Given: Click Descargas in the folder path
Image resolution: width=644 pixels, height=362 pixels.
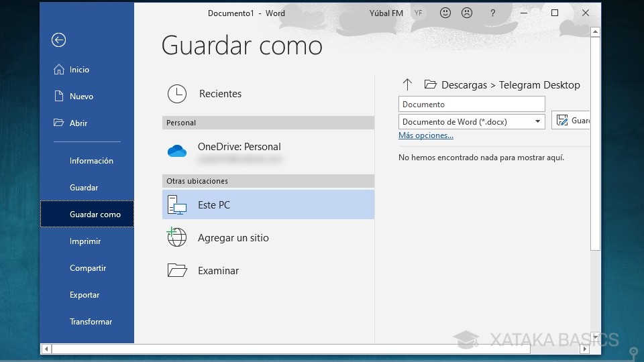Looking at the screenshot, I should point(464,85).
